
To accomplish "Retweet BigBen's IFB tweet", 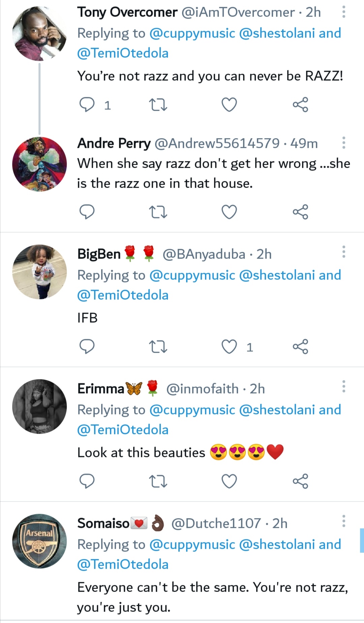I will (x=158, y=347).
